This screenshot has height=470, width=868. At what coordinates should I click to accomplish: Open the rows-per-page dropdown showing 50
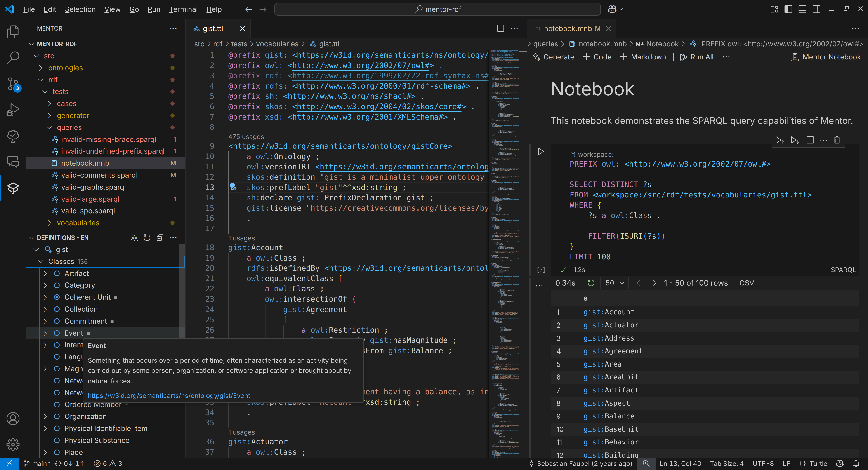click(614, 283)
